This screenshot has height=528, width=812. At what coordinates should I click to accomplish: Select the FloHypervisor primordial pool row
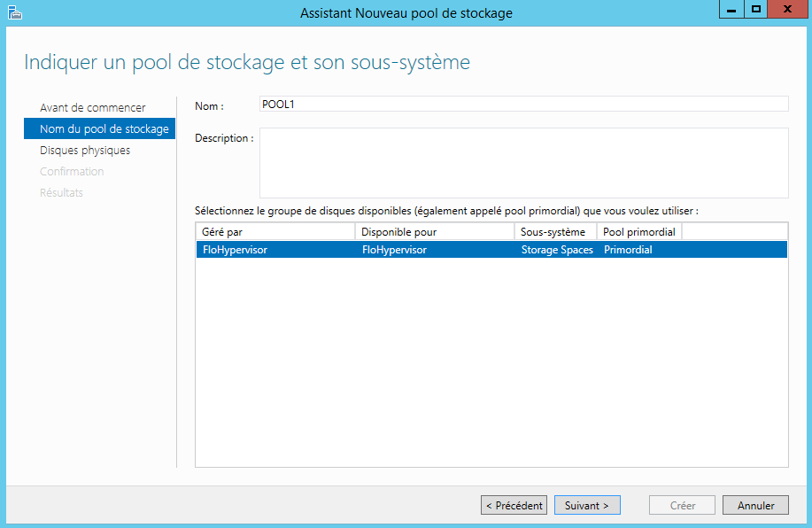pyautogui.click(x=275, y=250)
